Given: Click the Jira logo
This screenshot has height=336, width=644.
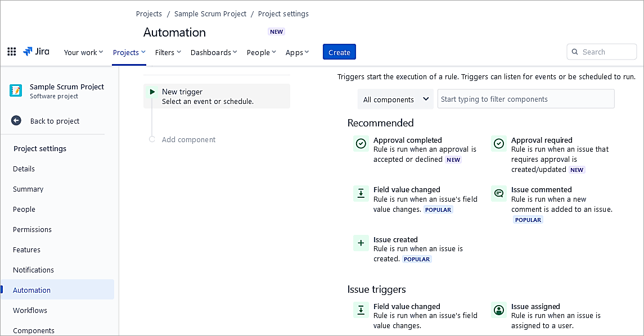Looking at the screenshot, I should pyautogui.click(x=36, y=52).
